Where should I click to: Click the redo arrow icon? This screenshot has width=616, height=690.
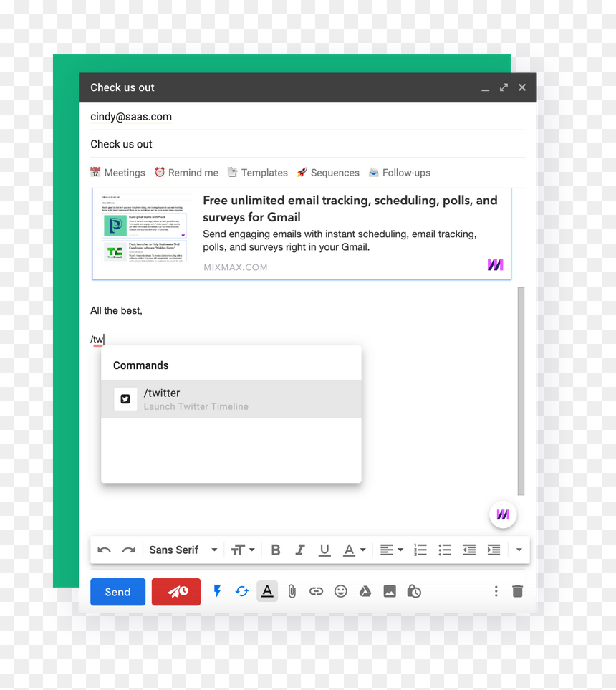click(x=129, y=550)
